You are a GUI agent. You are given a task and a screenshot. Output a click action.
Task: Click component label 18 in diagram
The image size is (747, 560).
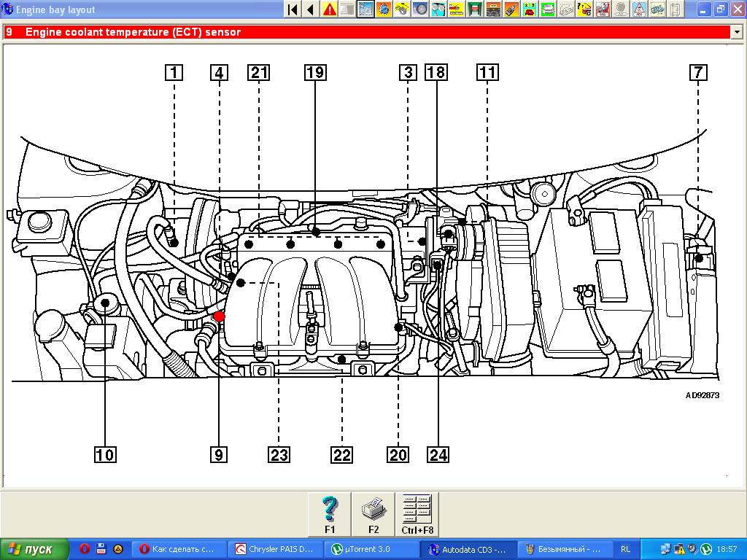(x=436, y=72)
